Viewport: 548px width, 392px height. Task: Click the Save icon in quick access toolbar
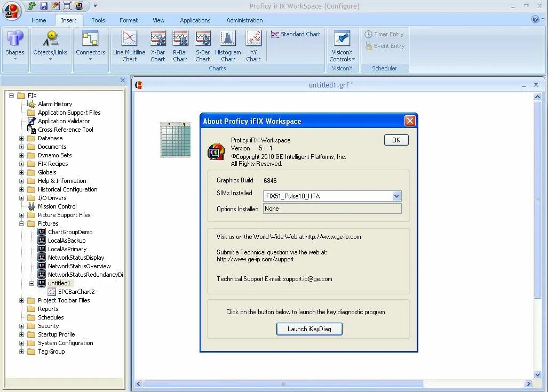tap(44, 6)
